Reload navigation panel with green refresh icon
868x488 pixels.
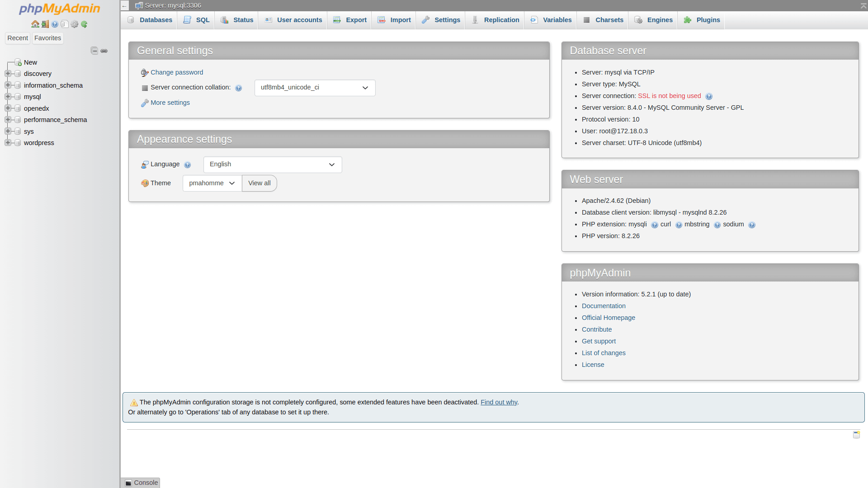click(84, 24)
